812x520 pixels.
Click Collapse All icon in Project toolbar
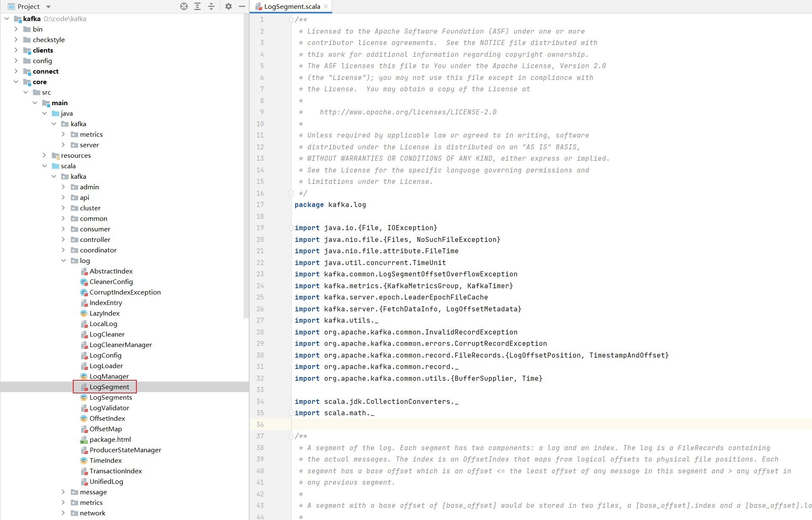(x=211, y=6)
